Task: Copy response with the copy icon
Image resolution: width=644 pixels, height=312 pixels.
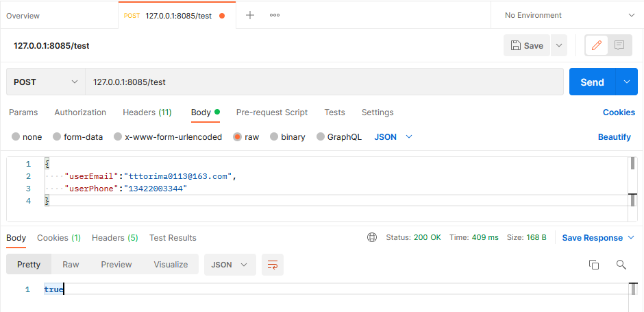Action: (594, 265)
